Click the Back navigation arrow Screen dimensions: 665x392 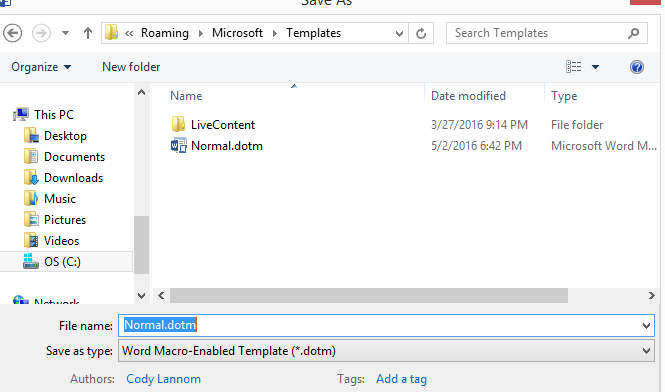point(13,33)
